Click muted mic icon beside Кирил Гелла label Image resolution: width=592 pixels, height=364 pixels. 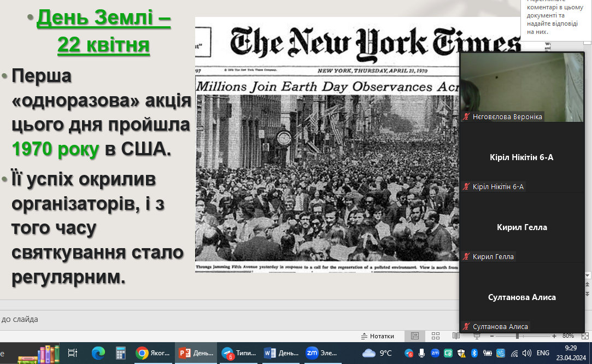pyautogui.click(x=467, y=257)
